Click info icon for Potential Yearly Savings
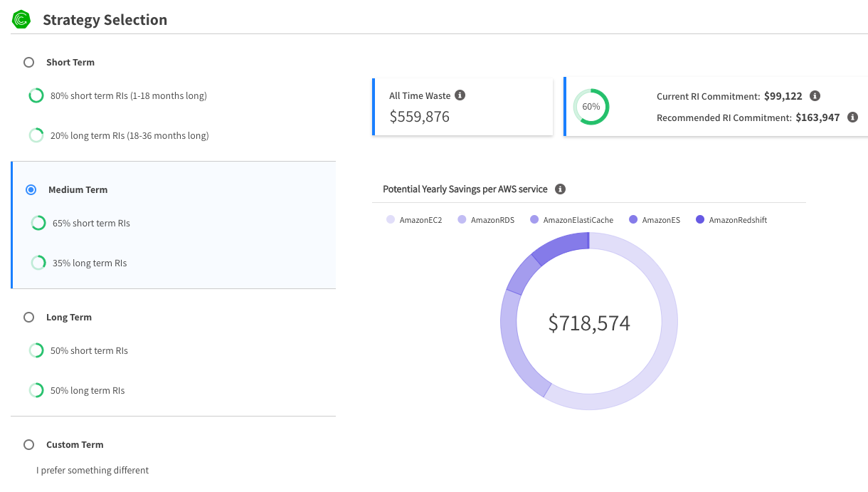 (560, 189)
